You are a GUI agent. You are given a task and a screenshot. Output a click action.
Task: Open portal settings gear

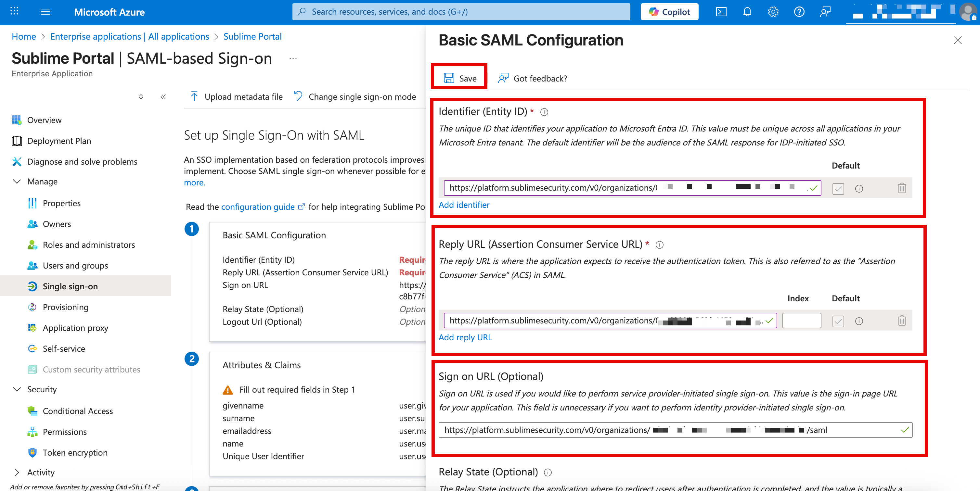[x=773, y=12]
